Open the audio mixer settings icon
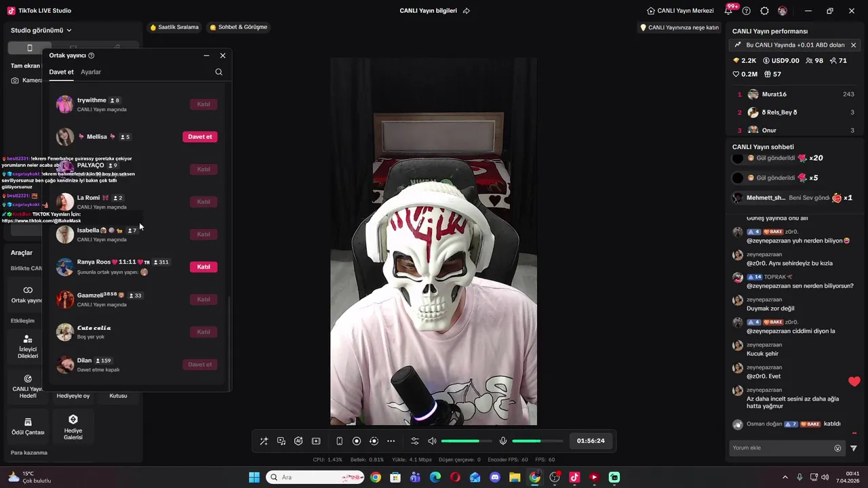Viewport: 868px width, 488px height. coord(415,441)
